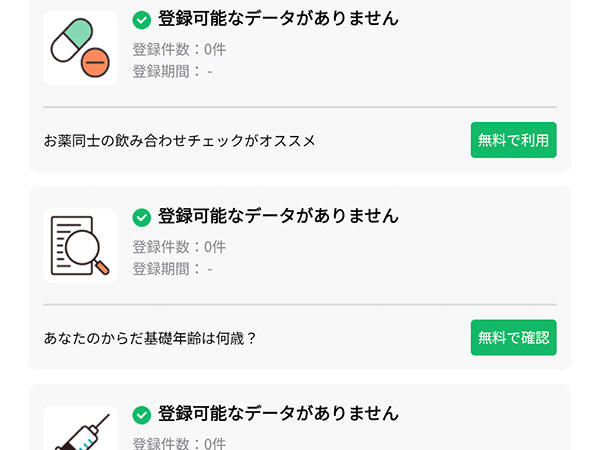600x450 pixels.
Task: Tap the document with magnifying glass icon
Action: click(80, 246)
